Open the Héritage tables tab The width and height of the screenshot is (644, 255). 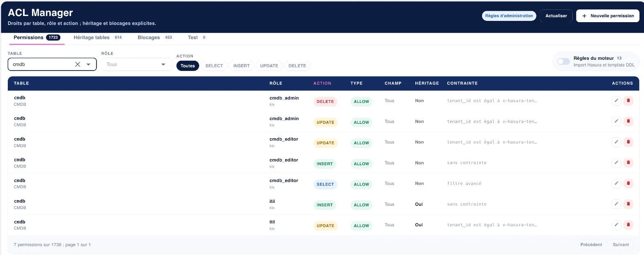99,38
